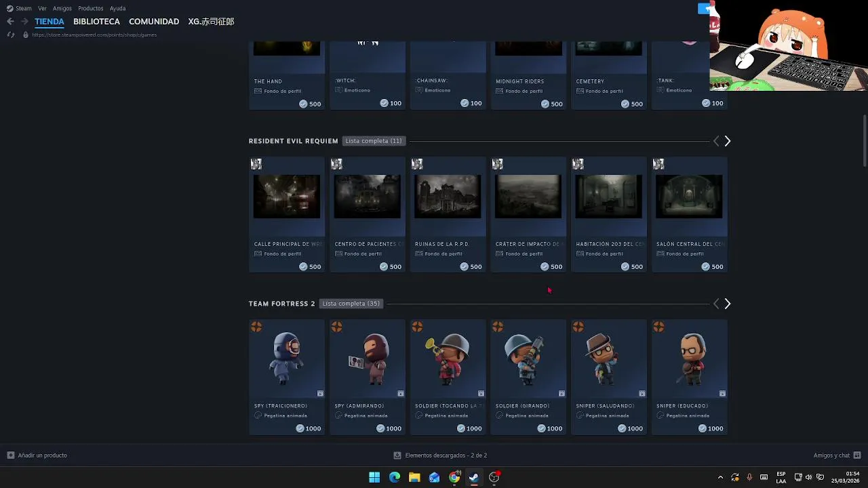This screenshot has height=488, width=868.
Task: Open Ruinas de la R.P.D. background thumbnail
Action: [448, 197]
